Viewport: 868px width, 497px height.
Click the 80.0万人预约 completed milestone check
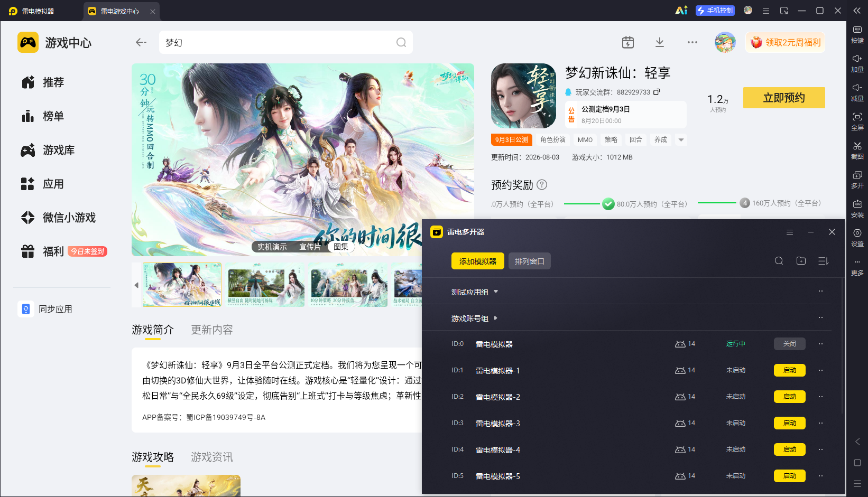coord(608,204)
